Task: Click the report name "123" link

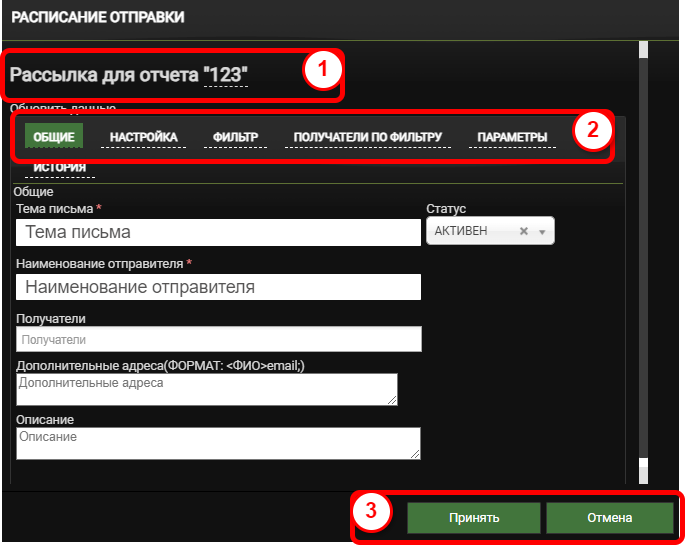Action: [x=225, y=74]
